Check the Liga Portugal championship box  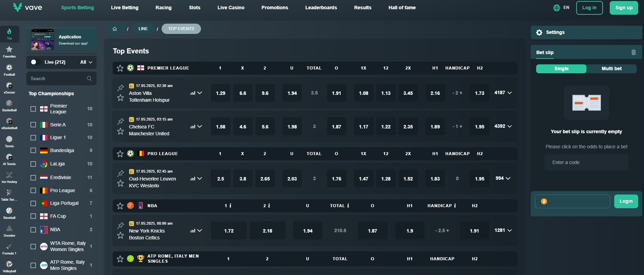point(33,203)
